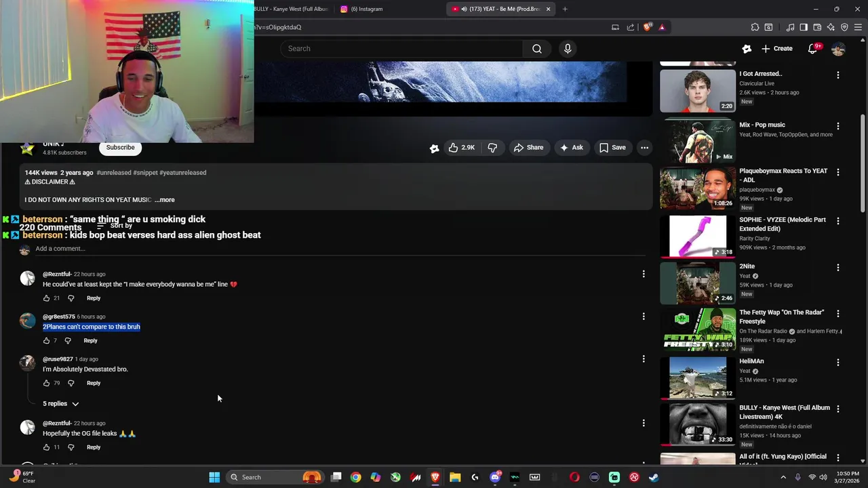Open options for 'Mix - Pop music'
The height and width of the screenshot is (488, 868).
tap(838, 126)
